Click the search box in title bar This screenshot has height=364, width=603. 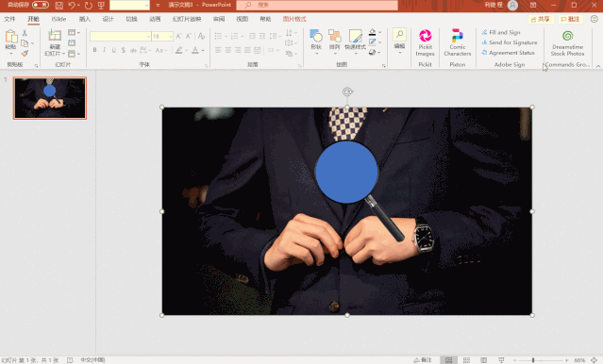click(x=317, y=5)
